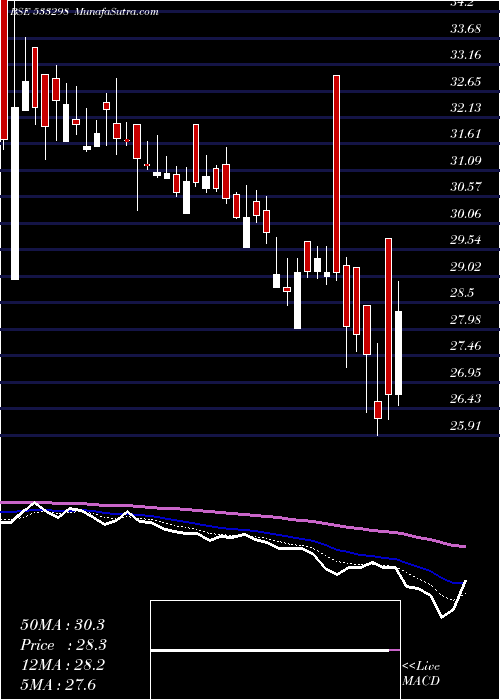Click the 12MA : 28.2 readout
Image resolution: width=500 pixels, height=700 pixels.
tap(62, 665)
